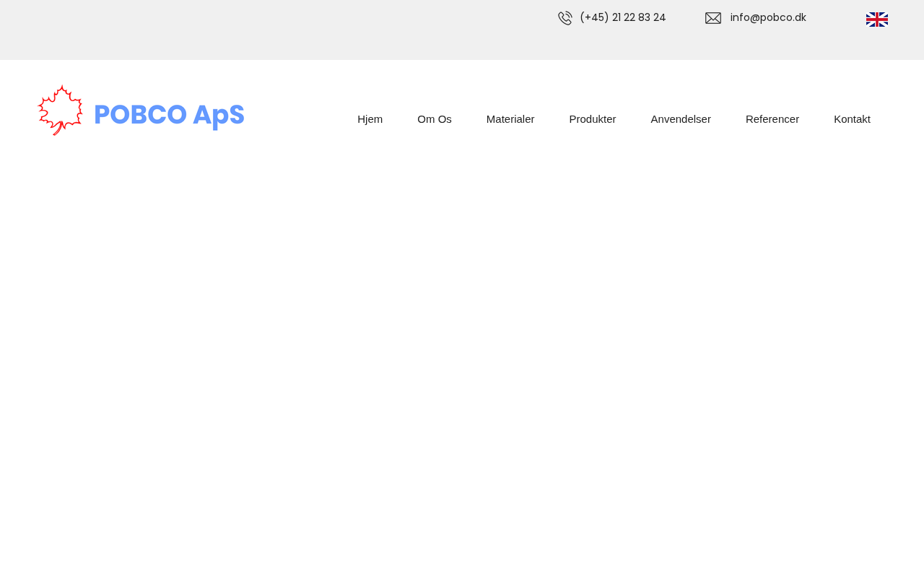Navigate to Anvendelser
This screenshot has width=924, height=578.
coord(681,119)
